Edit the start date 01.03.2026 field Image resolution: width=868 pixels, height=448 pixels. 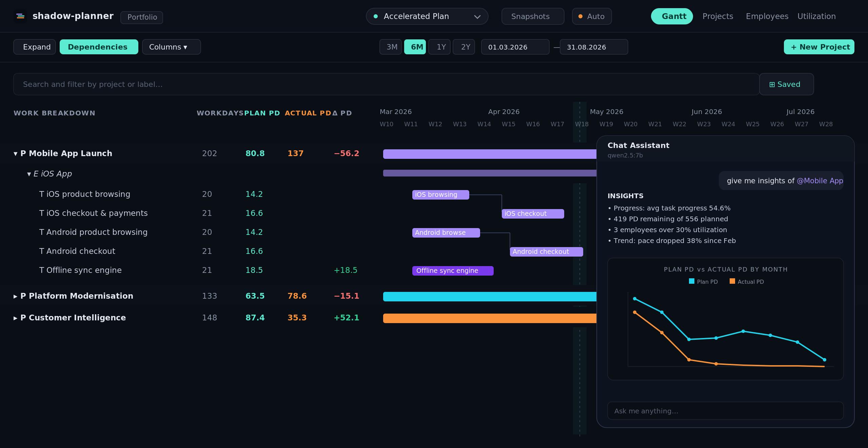pos(515,47)
